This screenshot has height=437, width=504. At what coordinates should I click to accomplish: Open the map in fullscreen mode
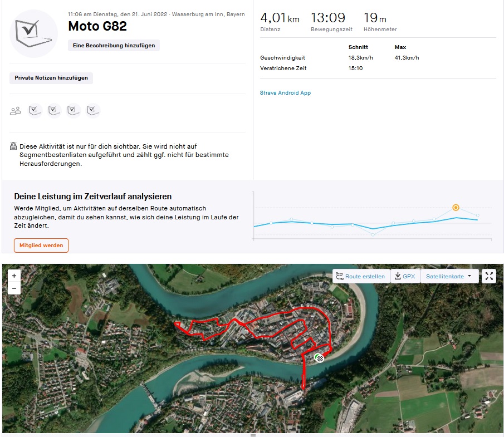point(489,276)
